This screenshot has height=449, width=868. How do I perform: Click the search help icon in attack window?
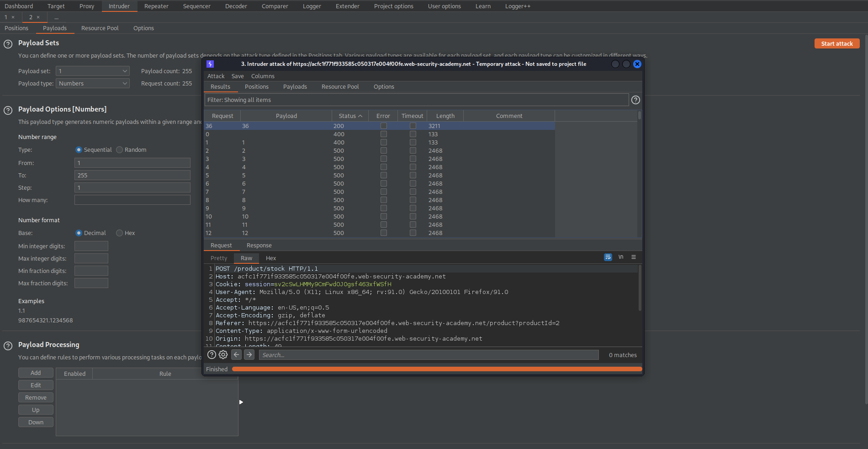[212, 355]
